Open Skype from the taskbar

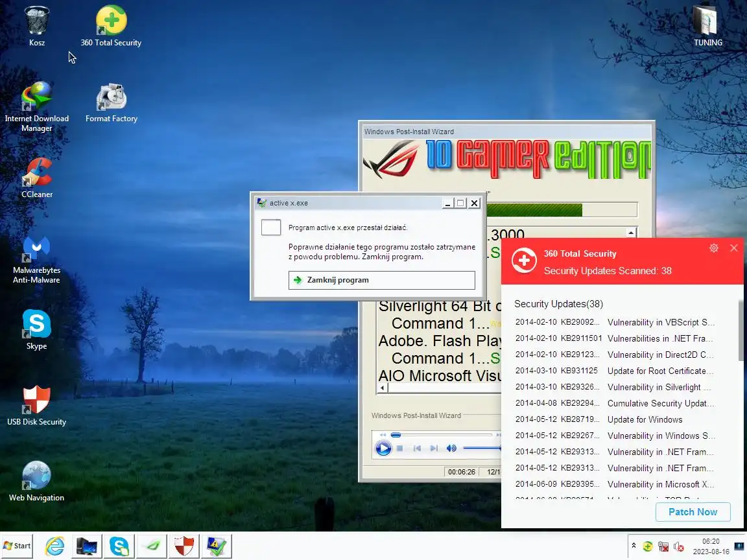[119, 546]
